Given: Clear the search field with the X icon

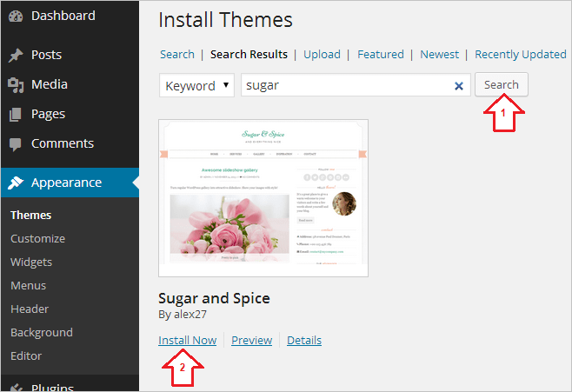Looking at the screenshot, I should tap(459, 86).
